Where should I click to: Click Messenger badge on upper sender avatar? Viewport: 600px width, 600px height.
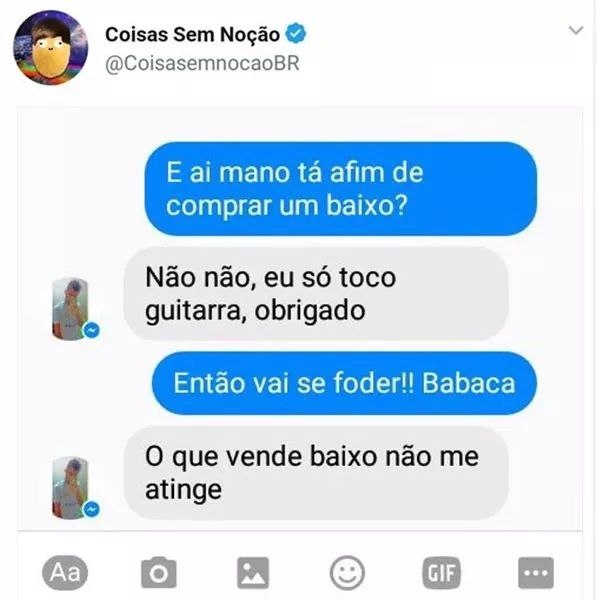coord(92,330)
